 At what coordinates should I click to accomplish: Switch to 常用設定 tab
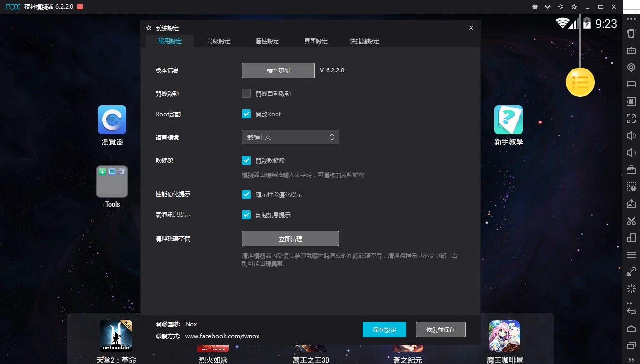point(170,41)
